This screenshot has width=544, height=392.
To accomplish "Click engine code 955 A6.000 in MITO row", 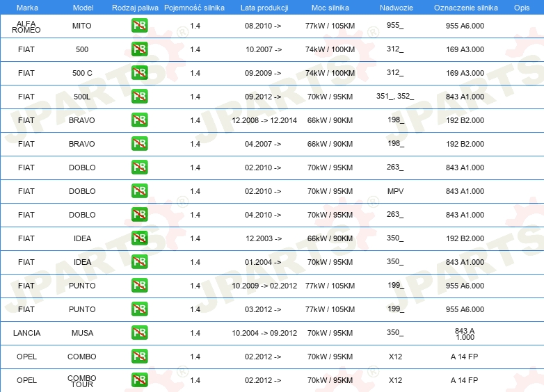I will point(465,26).
